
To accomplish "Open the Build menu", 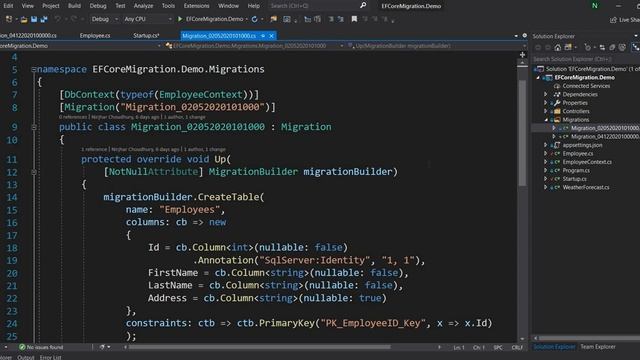I will click(x=74, y=6).
